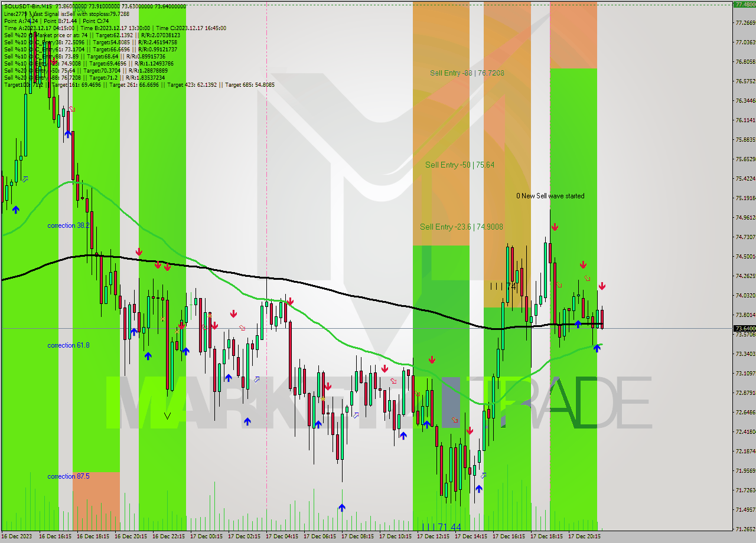Screen dimensions: 756x543
Task: Click the 73.1097 price axis value
Action: pyautogui.click(x=745, y=373)
